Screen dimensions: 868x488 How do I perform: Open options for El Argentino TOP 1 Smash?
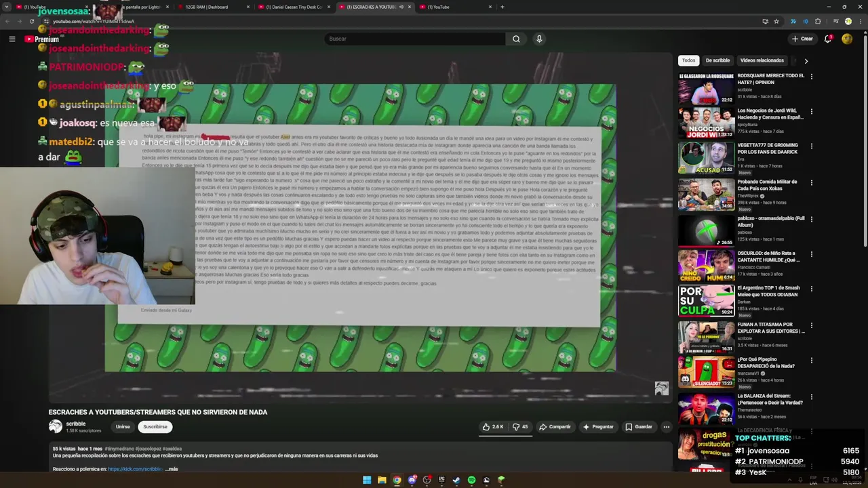pos(811,289)
